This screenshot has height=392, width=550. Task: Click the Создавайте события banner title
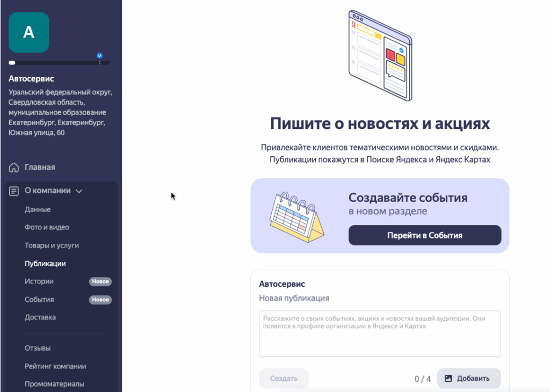tap(408, 198)
